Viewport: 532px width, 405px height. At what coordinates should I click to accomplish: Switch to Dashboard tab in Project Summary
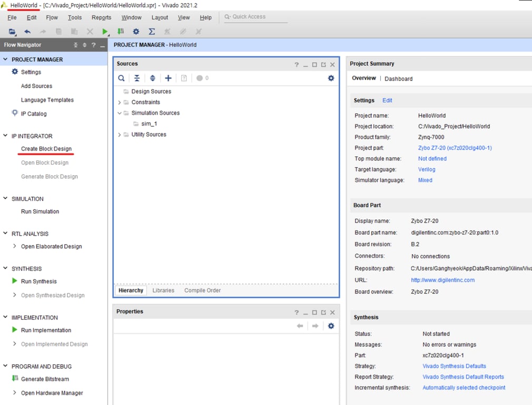399,79
